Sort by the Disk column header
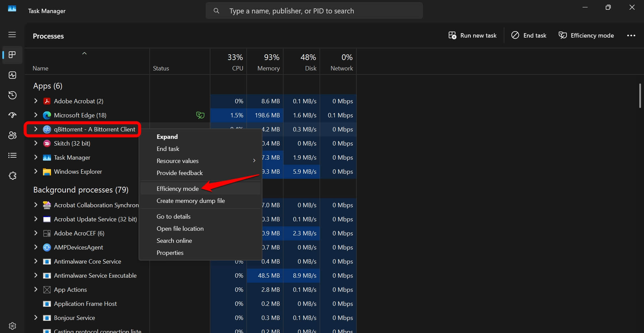 click(x=302, y=61)
